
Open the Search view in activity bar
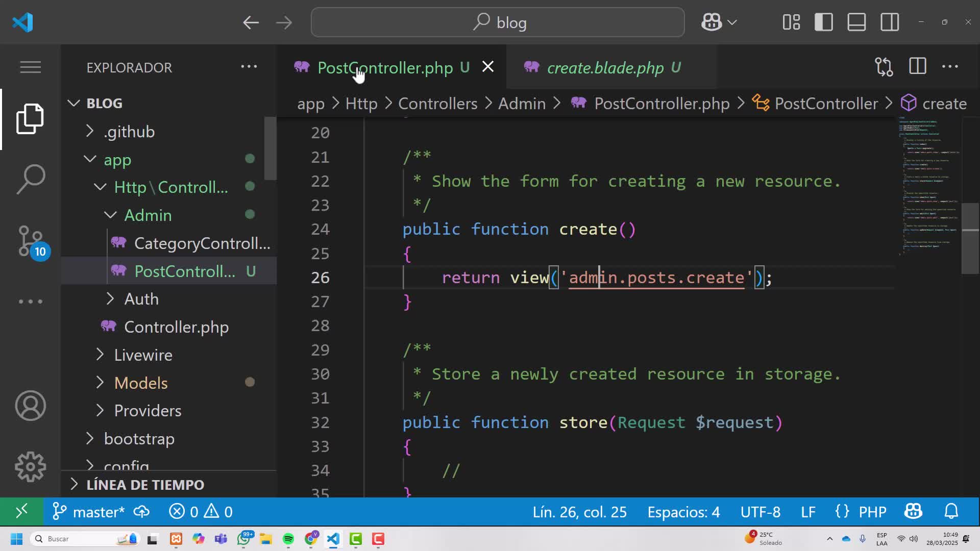[x=31, y=179]
